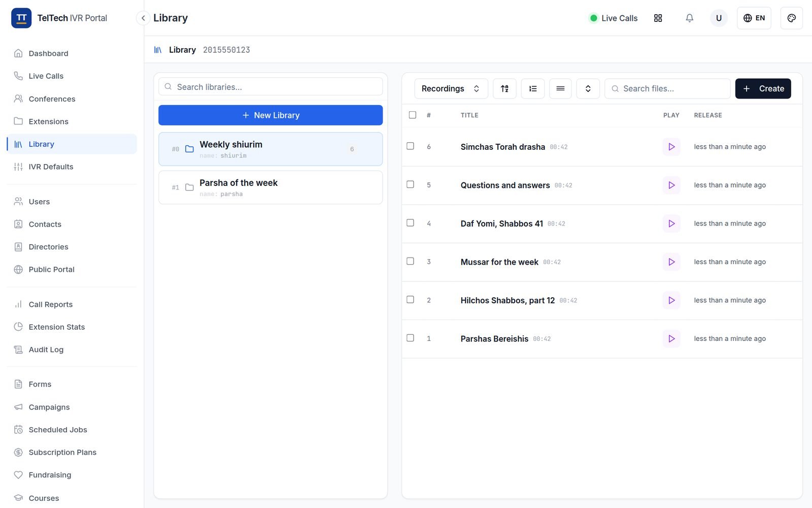Image resolution: width=812 pixels, height=508 pixels.
Task: Click the TelTech TT logo
Action: pyautogui.click(x=21, y=18)
